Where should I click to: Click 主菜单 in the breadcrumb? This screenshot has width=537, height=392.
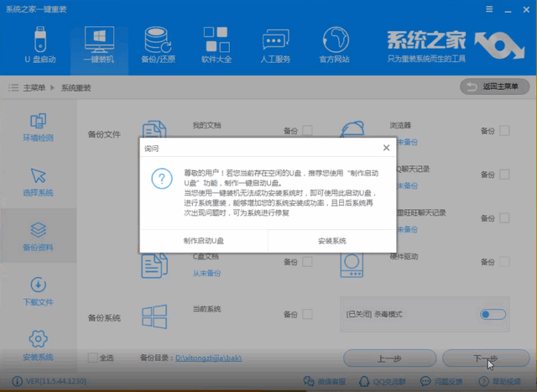[34, 87]
